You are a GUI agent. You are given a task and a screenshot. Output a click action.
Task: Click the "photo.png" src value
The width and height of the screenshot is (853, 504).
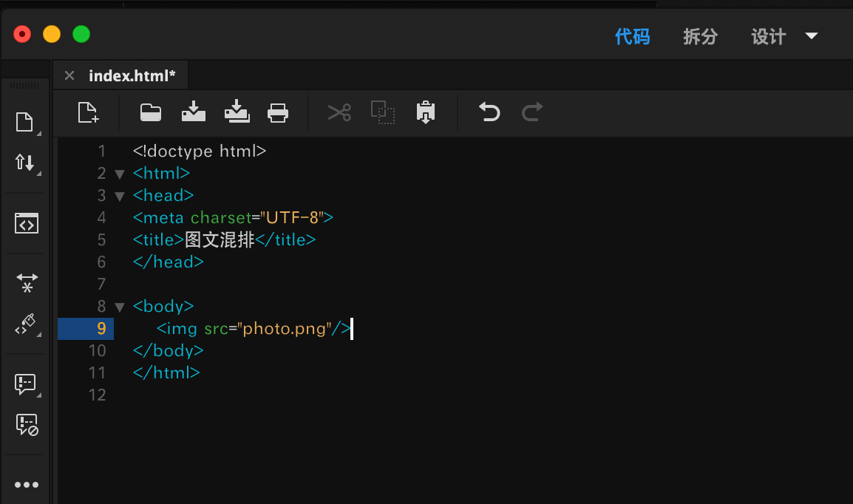(x=284, y=328)
